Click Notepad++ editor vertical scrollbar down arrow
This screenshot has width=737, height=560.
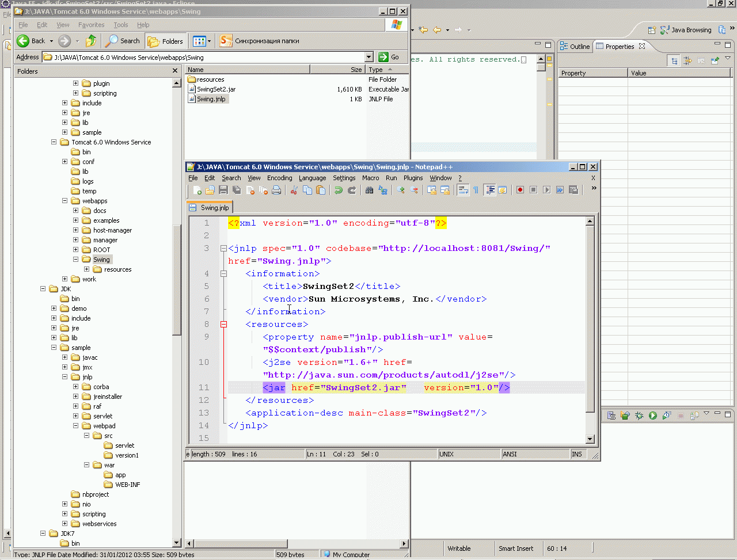coord(590,439)
